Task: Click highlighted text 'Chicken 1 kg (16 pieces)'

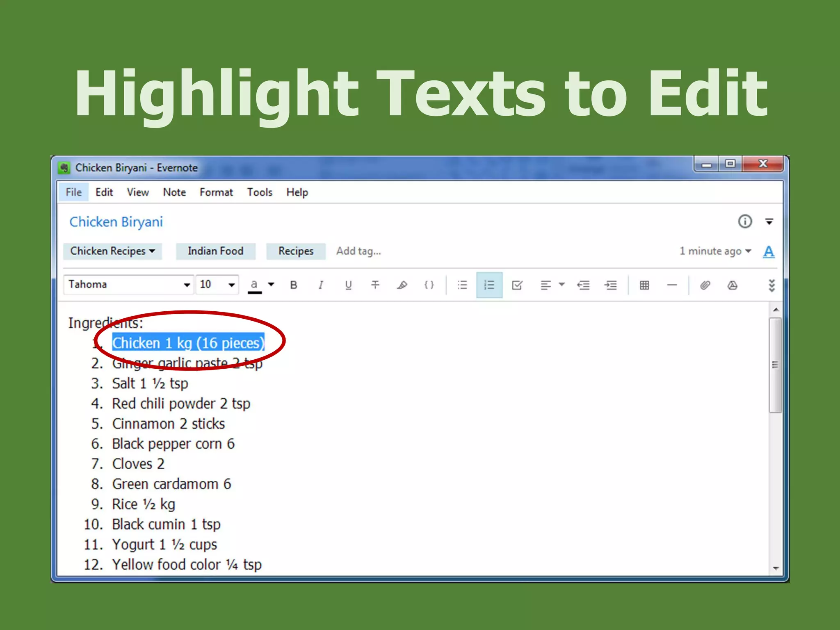Action: (188, 343)
